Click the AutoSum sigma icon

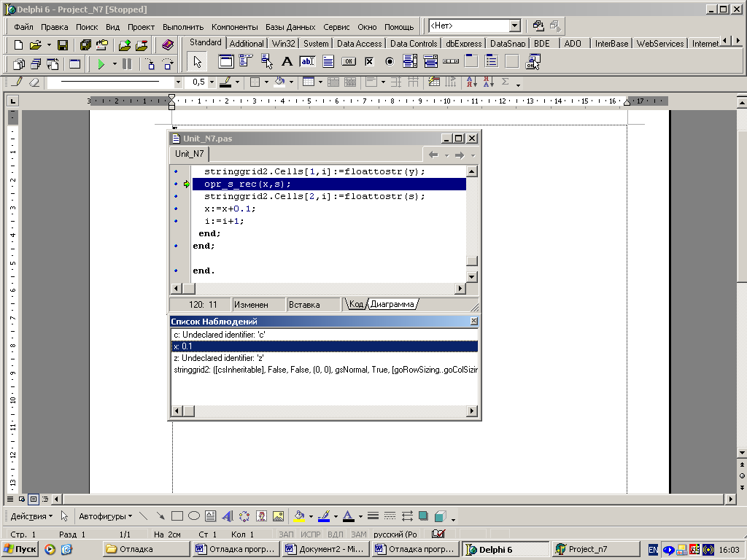pyautogui.click(x=505, y=82)
